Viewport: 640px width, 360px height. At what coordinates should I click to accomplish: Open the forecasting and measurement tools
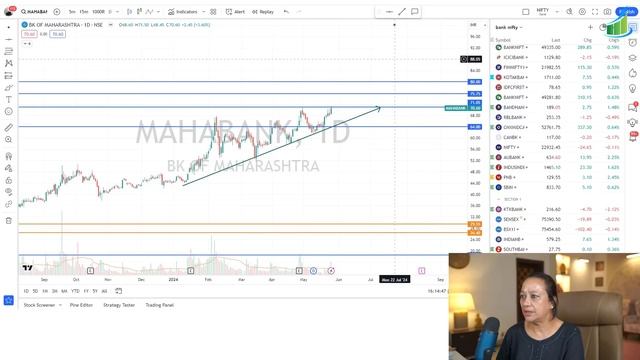click(9, 76)
